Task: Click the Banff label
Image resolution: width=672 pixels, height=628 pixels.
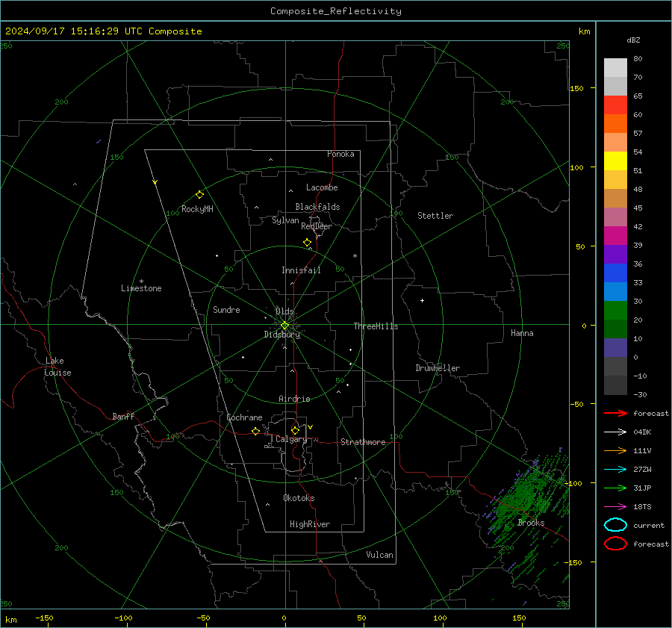Action: click(x=123, y=416)
